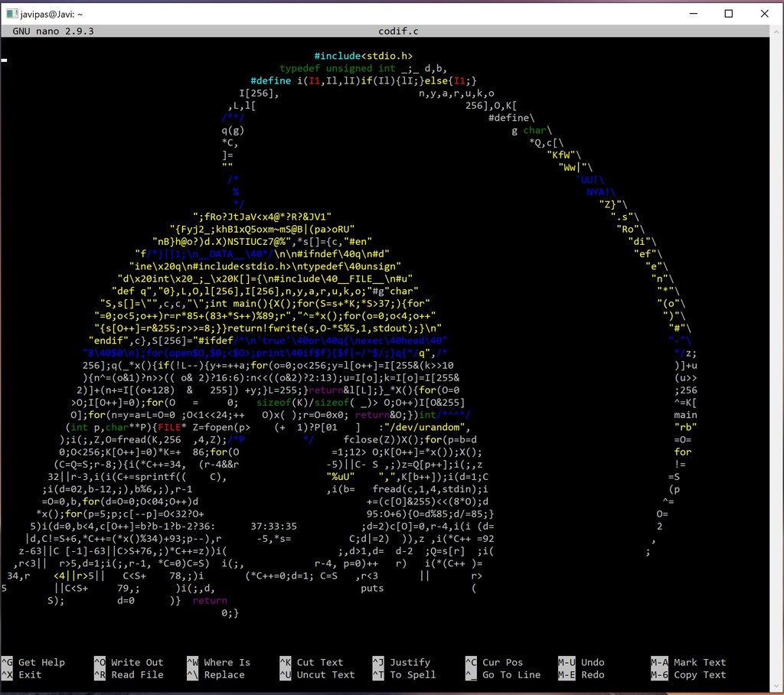Image resolution: width=784 pixels, height=695 pixels.
Task: Click the Mark Text shortcut
Action: pyautogui.click(x=699, y=662)
